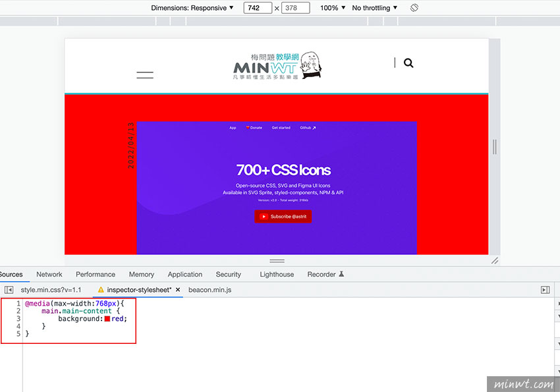Click the viewport height field showing 378
The width and height of the screenshot is (560, 392).
(x=295, y=8)
